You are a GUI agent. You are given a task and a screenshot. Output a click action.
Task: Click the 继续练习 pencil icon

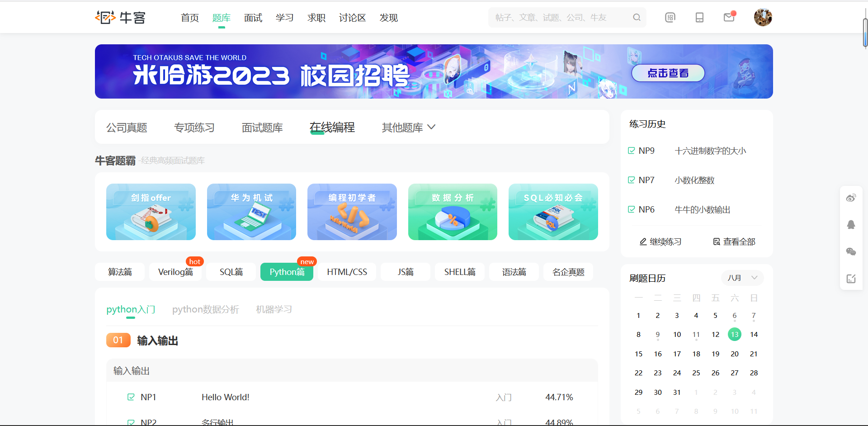click(643, 241)
